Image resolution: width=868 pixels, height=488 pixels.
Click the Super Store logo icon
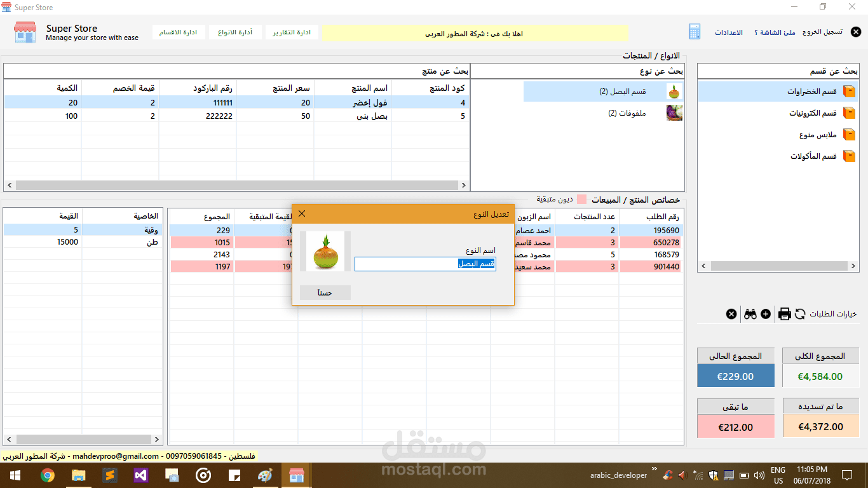click(x=25, y=32)
